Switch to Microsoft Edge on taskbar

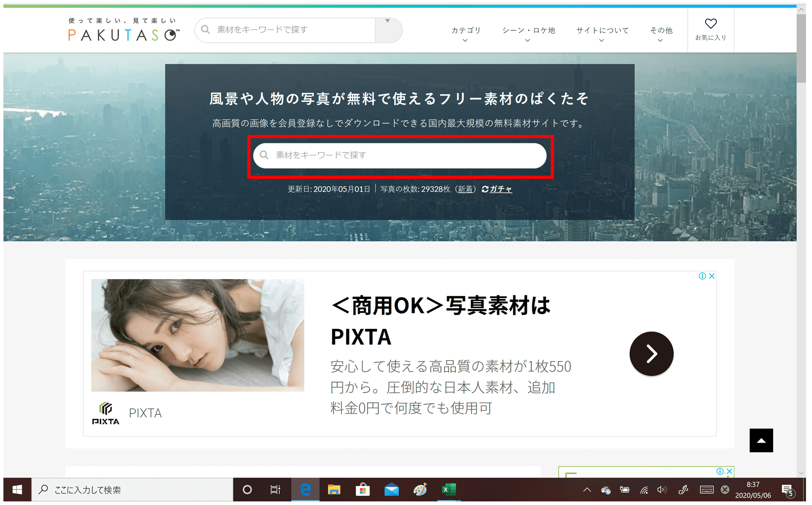[305, 489]
